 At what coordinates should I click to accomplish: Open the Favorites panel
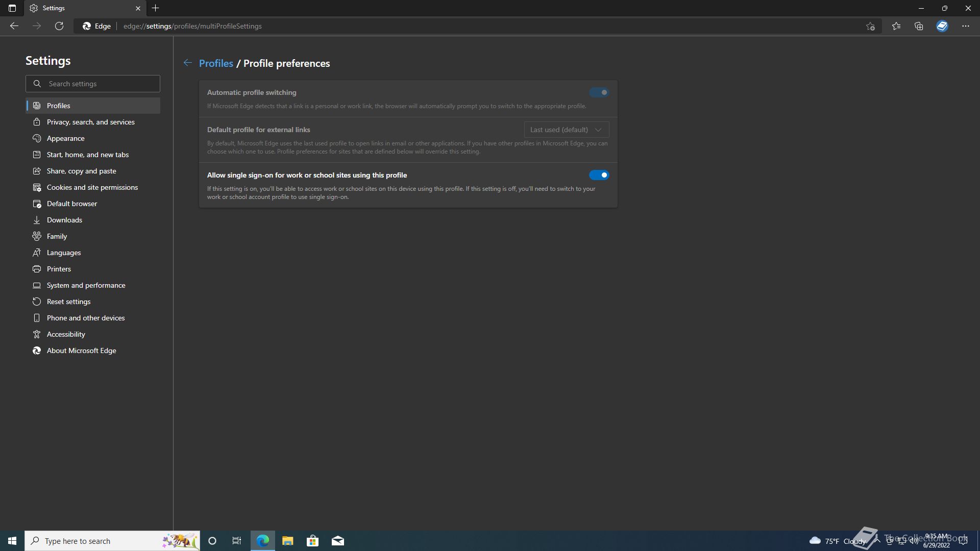click(896, 26)
